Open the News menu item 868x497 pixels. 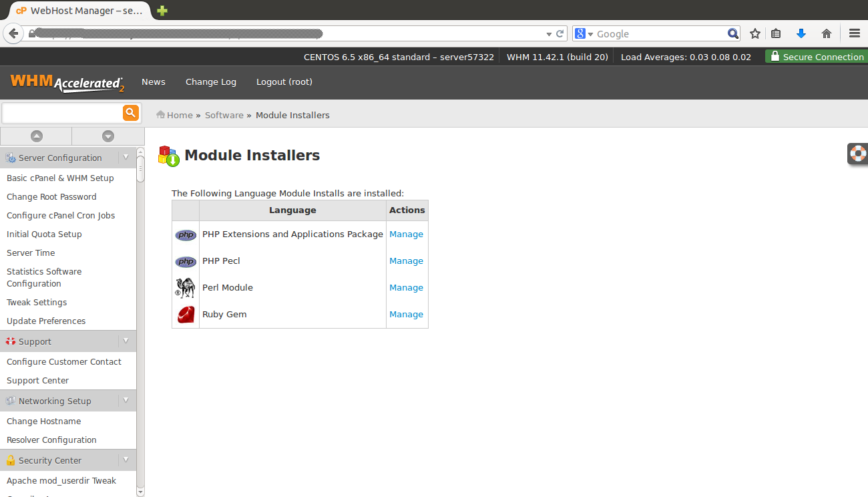point(153,81)
